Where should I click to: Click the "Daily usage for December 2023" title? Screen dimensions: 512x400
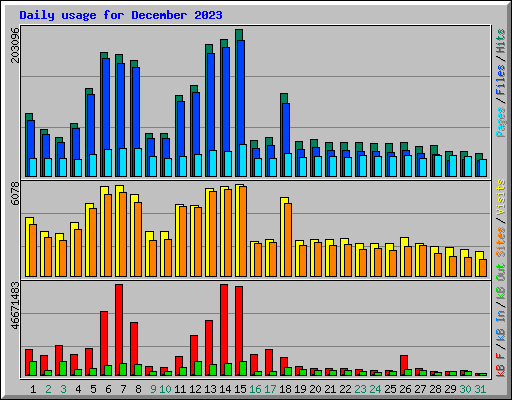pos(121,15)
